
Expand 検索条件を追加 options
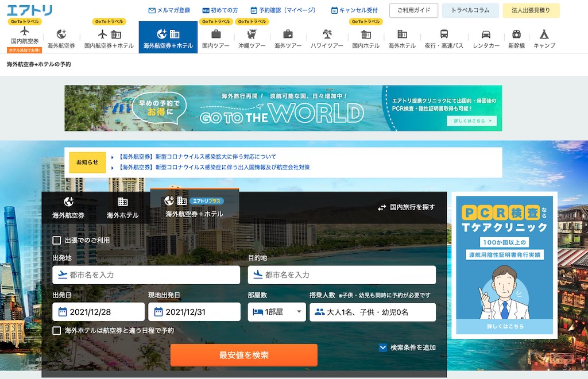click(407, 347)
